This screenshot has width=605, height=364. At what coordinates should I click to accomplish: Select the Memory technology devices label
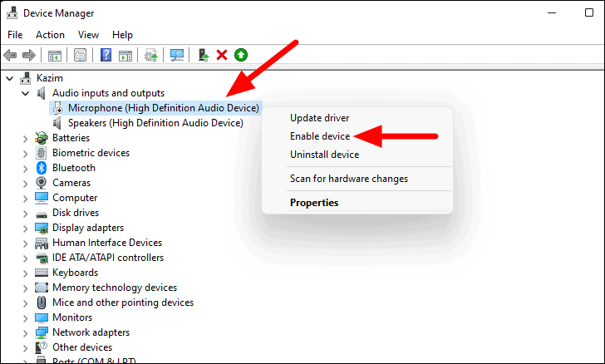coord(115,288)
